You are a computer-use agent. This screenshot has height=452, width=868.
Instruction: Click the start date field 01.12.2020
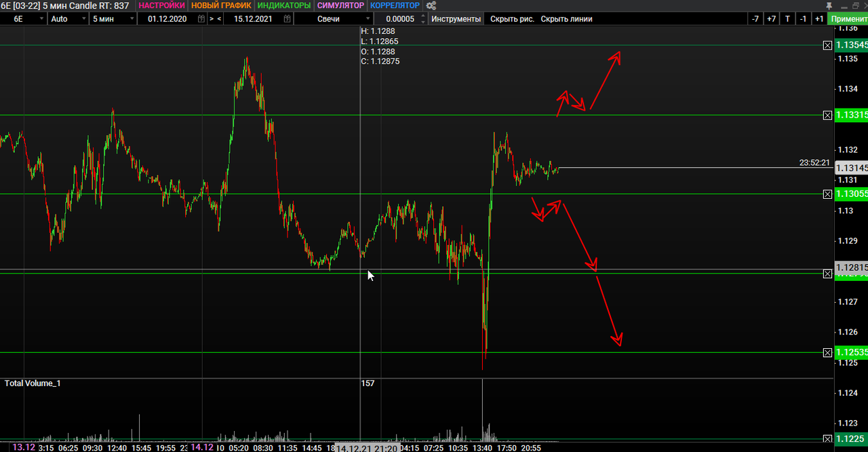click(167, 19)
